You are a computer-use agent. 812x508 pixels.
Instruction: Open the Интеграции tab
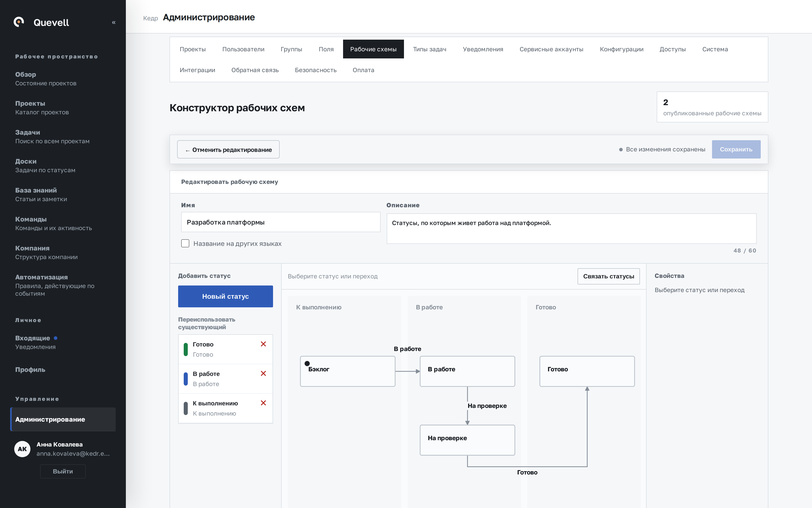tap(197, 70)
